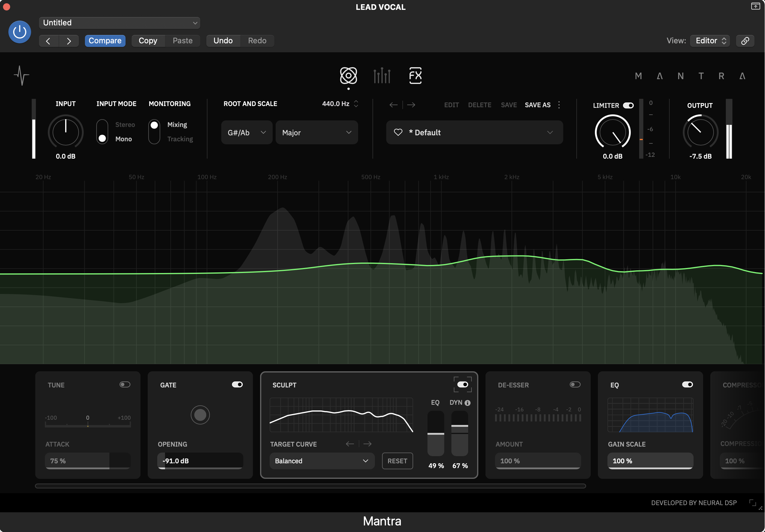Reset the Sculpt target curve

point(397,461)
